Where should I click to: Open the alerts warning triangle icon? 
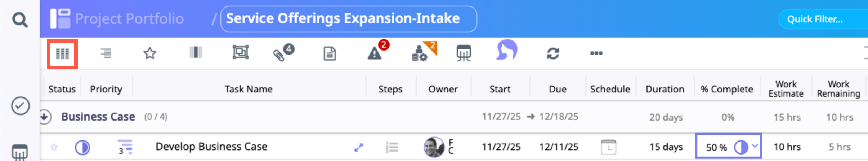[375, 54]
